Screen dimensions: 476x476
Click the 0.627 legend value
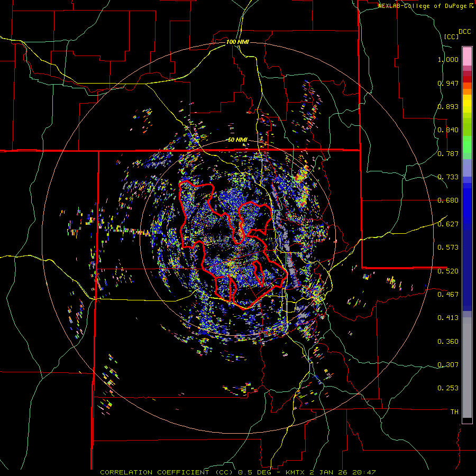click(448, 224)
